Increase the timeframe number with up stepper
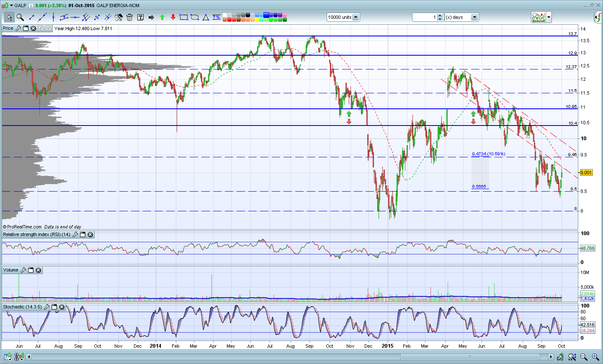Image resolution: width=603 pixels, height=364 pixels. click(440, 15)
